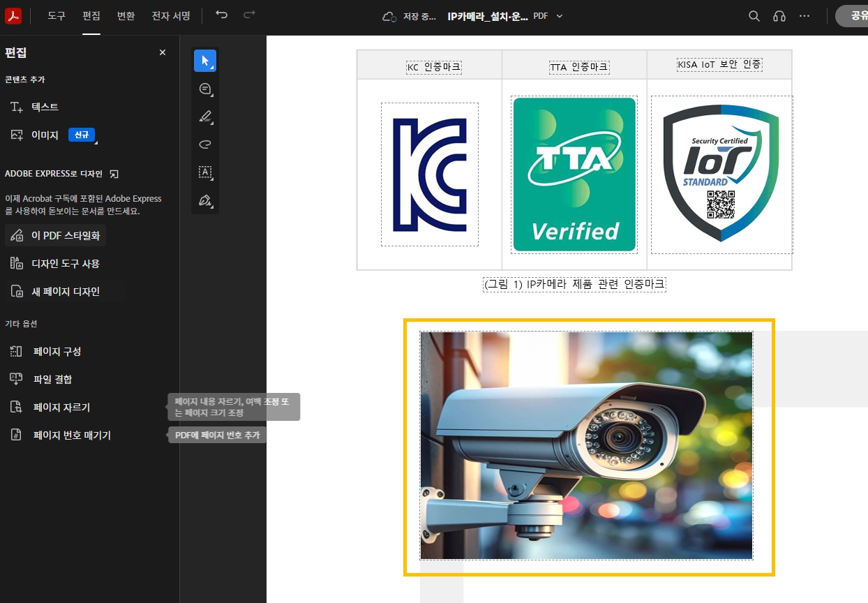Viewport: 868px width, 603px height.
Task: Click the 콘텐츠 추가 section label
Action: pyautogui.click(x=25, y=80)
